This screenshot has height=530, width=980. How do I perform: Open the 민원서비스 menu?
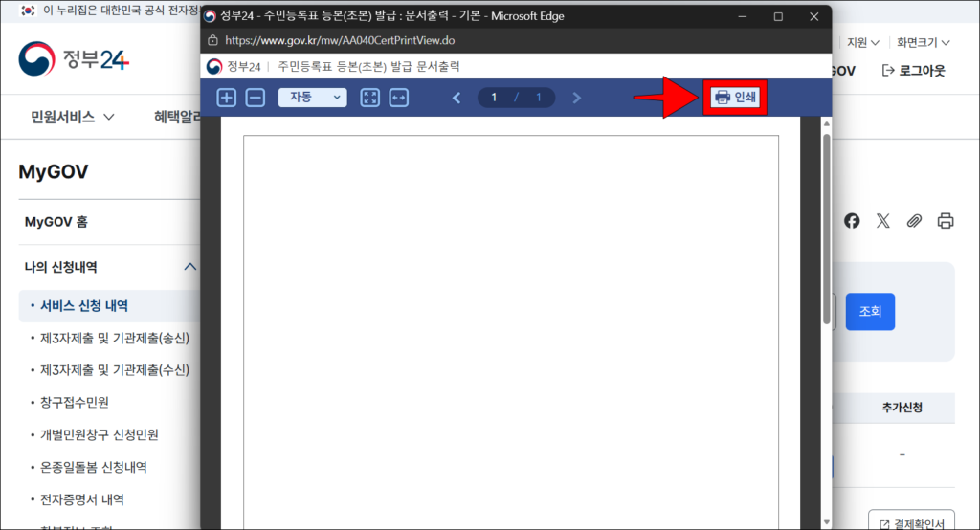pos(73,117)
